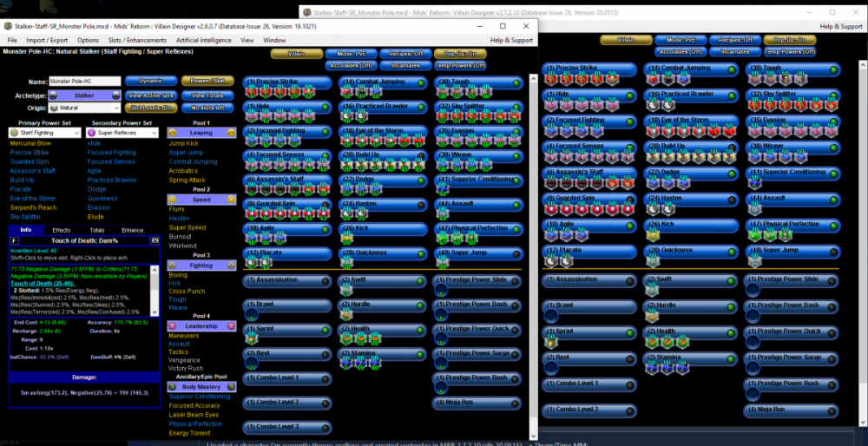Click the F icon in the Info panel

coord(15,240)
